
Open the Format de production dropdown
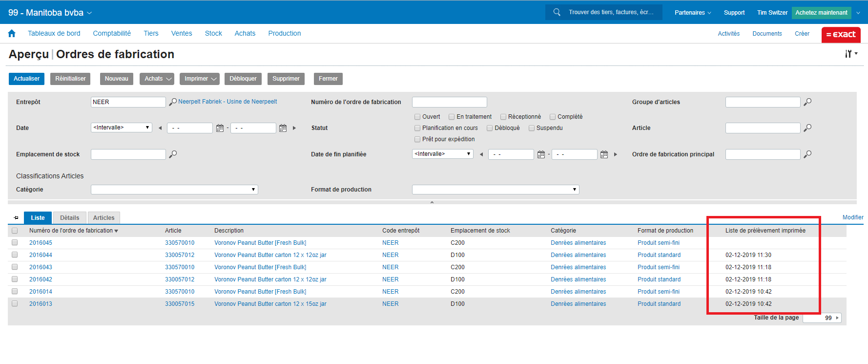tap(496, 190)
